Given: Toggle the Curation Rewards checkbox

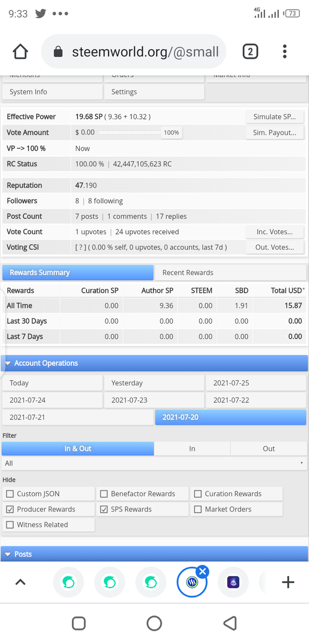Looking at the screenshot, I should click(x=197, y=494).
